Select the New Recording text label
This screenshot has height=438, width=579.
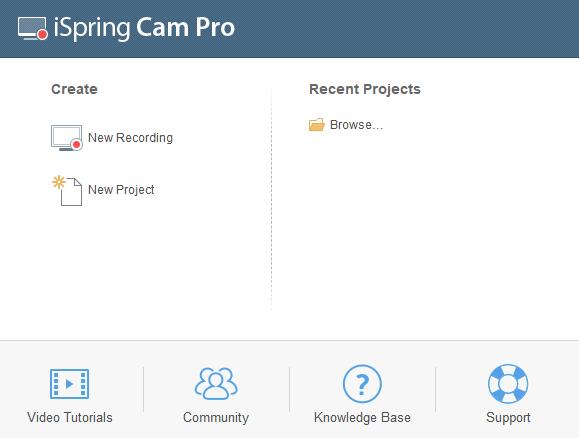[x=130, y=138]
